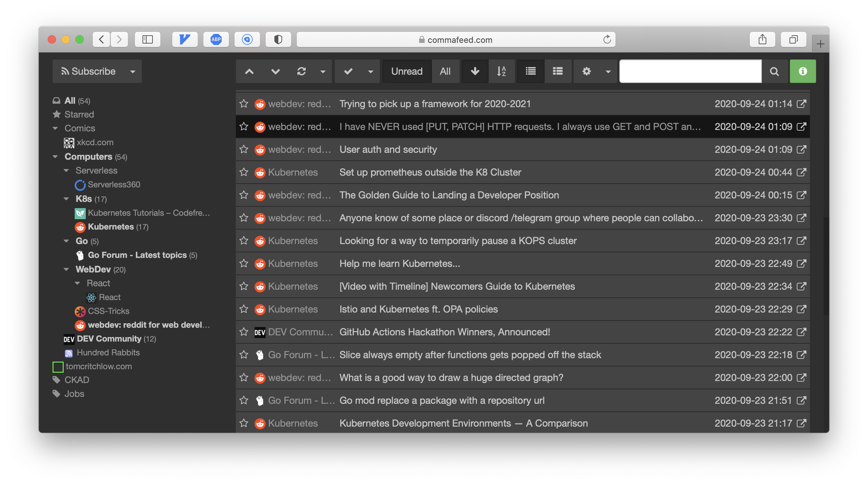
Task: Open the Subscribe dropdown caret
Action: [x=133, y=72]
